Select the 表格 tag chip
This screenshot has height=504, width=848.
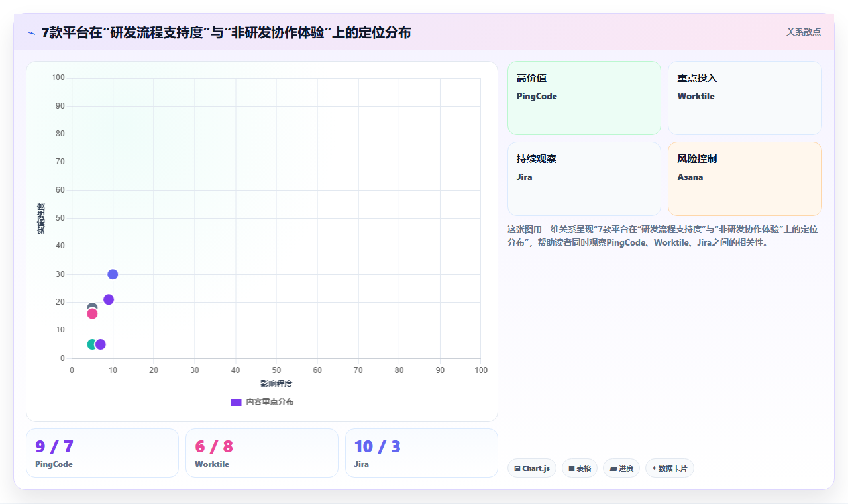point(580,468)
